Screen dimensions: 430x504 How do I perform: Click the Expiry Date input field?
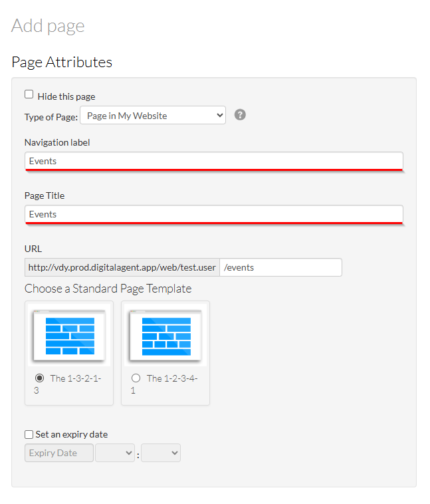(x=59, y=453)
